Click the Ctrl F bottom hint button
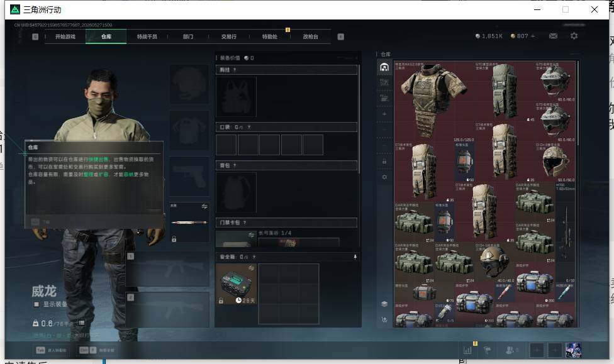 [x=97, y=350]
